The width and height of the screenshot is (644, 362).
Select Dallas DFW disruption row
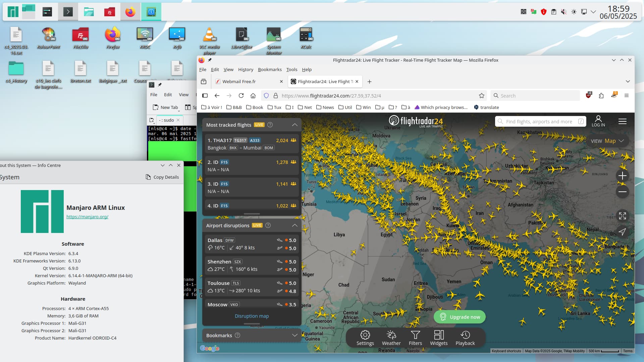pyautogui.click(x=252, y=244)
